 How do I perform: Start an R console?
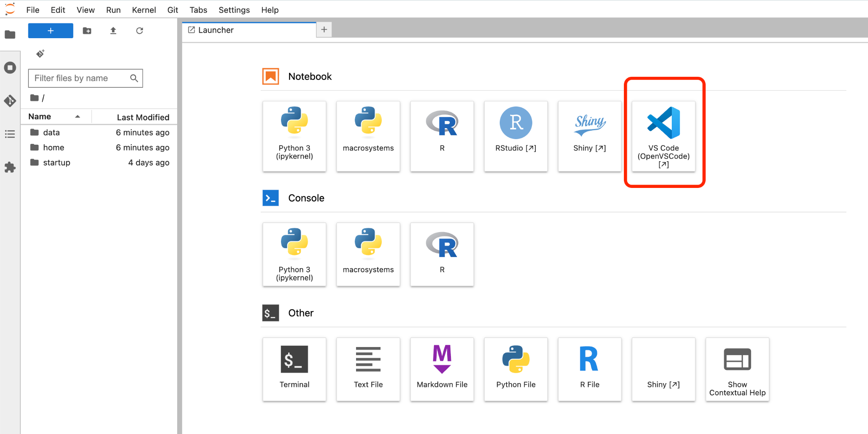[x=442, y=255]
